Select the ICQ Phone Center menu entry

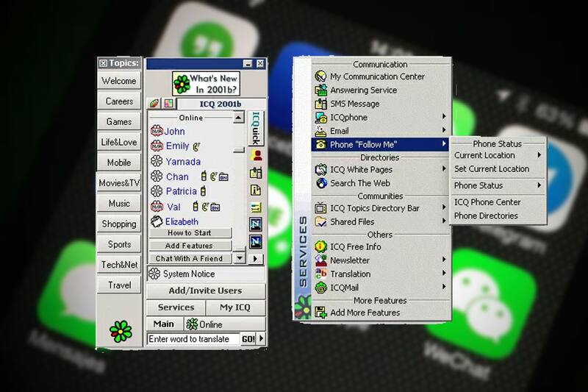(x=487, y=202)
